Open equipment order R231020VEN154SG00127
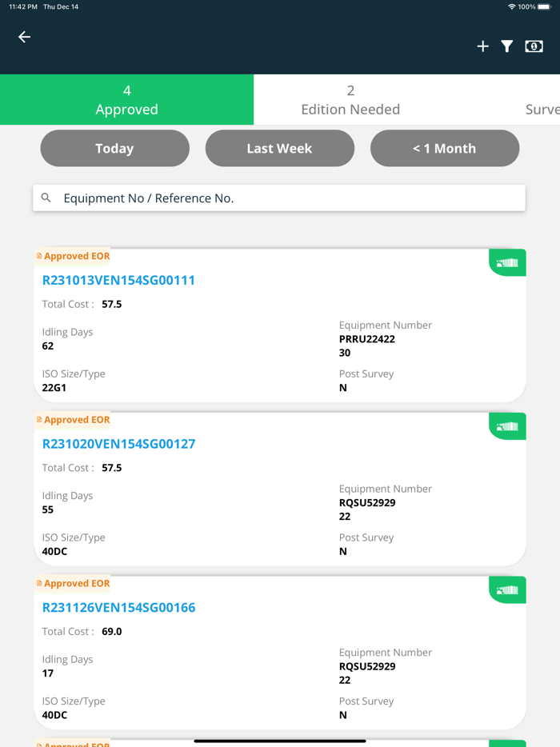Screen dimensions: 560x747 pos(118,444)
